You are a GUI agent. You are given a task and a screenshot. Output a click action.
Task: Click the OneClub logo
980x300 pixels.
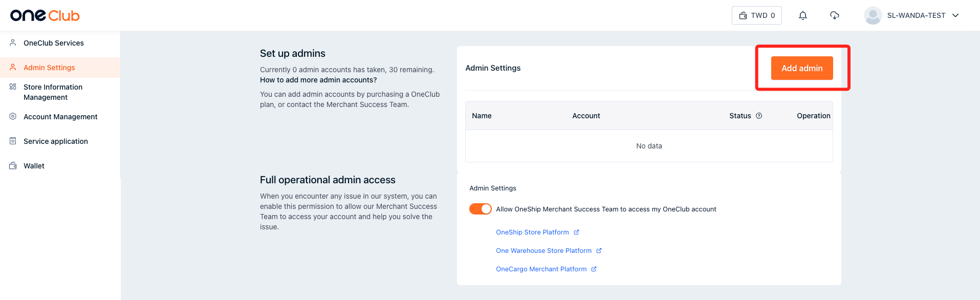tap(45, 15)
